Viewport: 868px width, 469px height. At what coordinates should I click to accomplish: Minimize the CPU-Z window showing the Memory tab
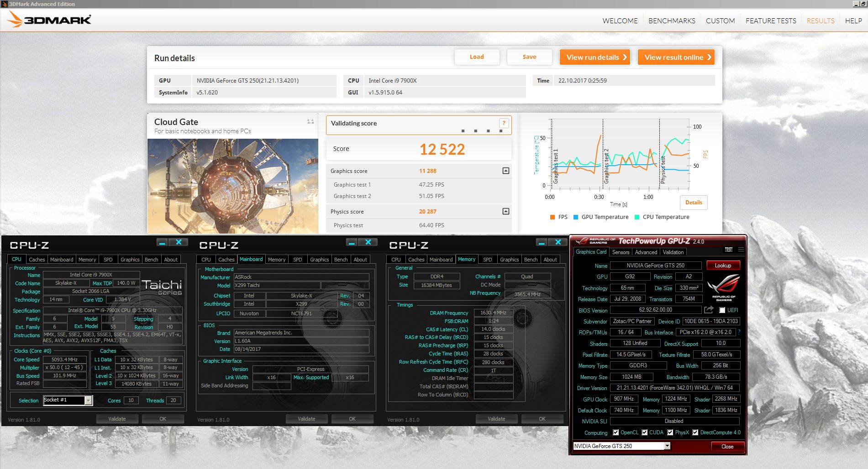[542, 242]
